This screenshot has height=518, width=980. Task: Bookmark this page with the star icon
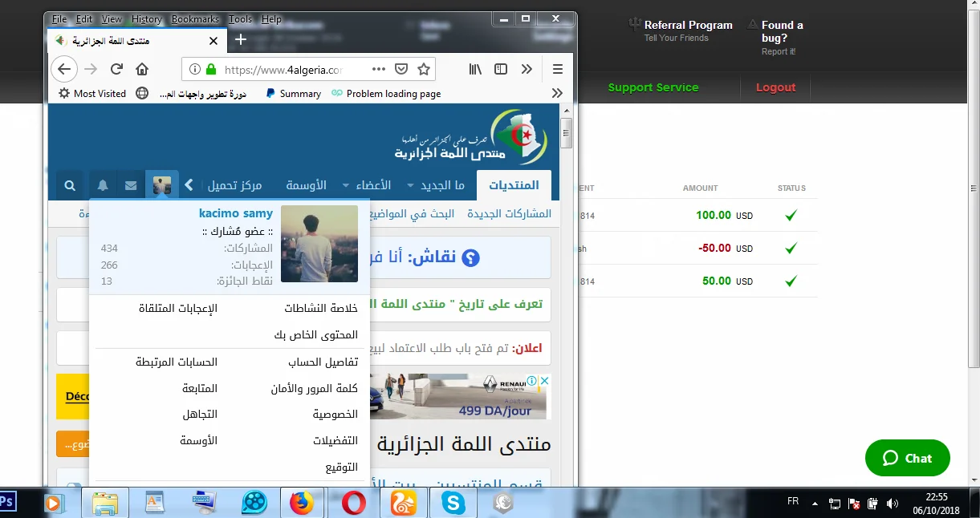click(424, 69)
